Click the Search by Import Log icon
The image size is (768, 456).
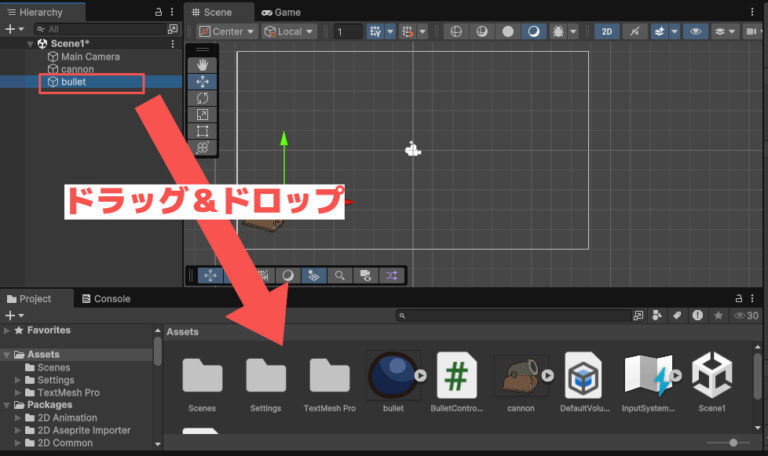pyautogui.click(x=697, y=315)
